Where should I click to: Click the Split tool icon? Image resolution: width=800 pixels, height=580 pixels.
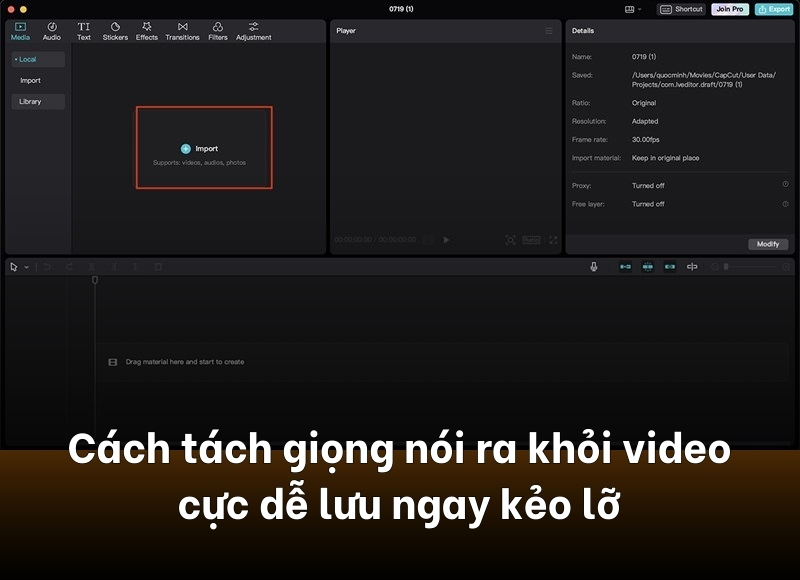(x=92, y=267)
